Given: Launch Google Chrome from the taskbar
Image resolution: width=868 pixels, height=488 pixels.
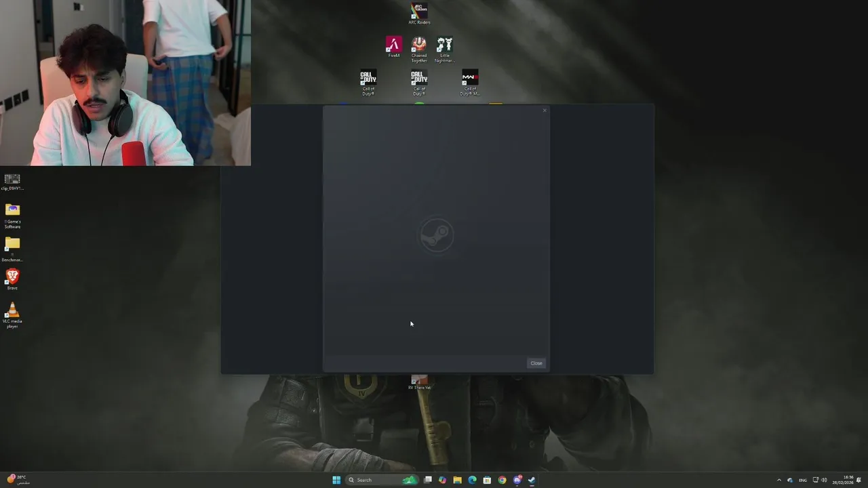Looking at the screenshot, I should coord(502,480).
